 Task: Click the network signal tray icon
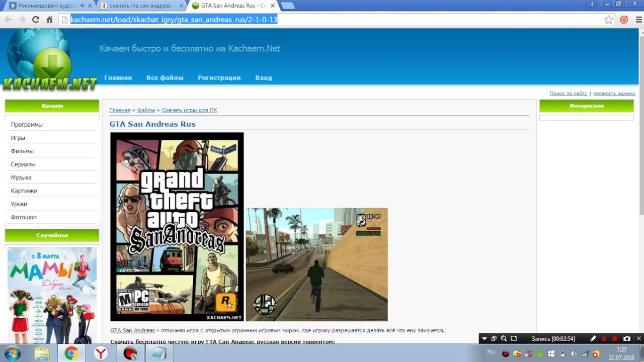(585, 354)
